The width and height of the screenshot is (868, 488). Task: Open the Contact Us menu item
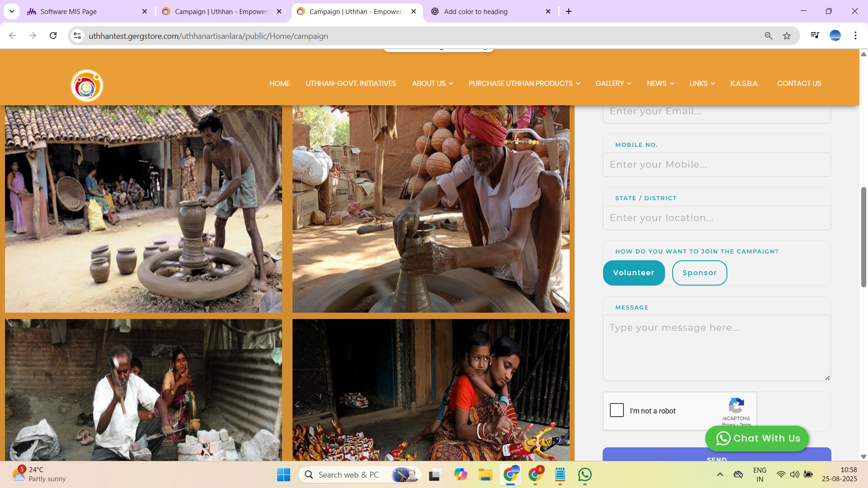click(799, 84)
